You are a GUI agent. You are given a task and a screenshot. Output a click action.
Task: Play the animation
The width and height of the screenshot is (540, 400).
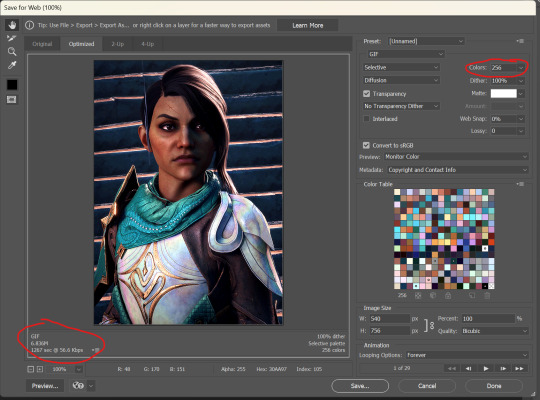[x=486, y=368]
